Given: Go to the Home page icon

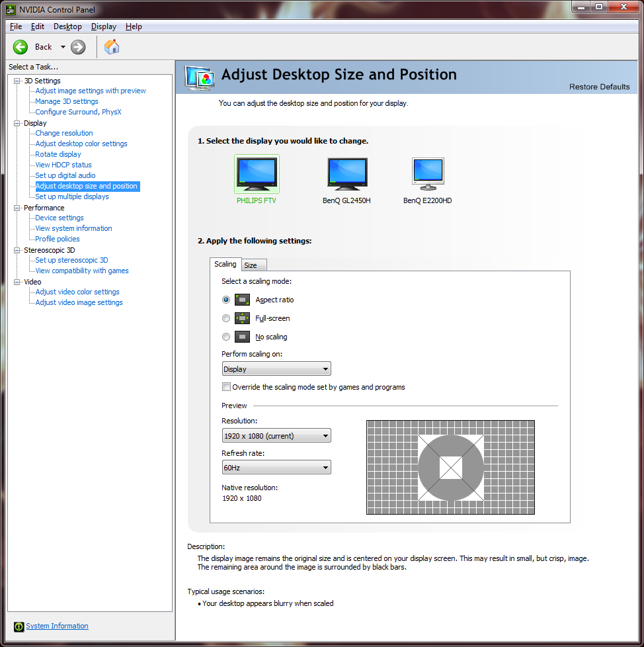Looking at the screenshot, I should 111,47.
